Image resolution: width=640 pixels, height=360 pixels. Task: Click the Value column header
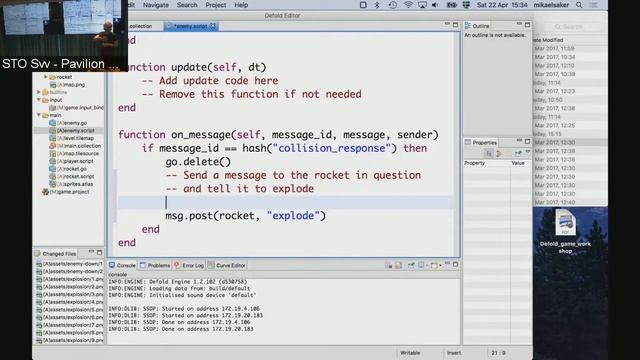518,163
